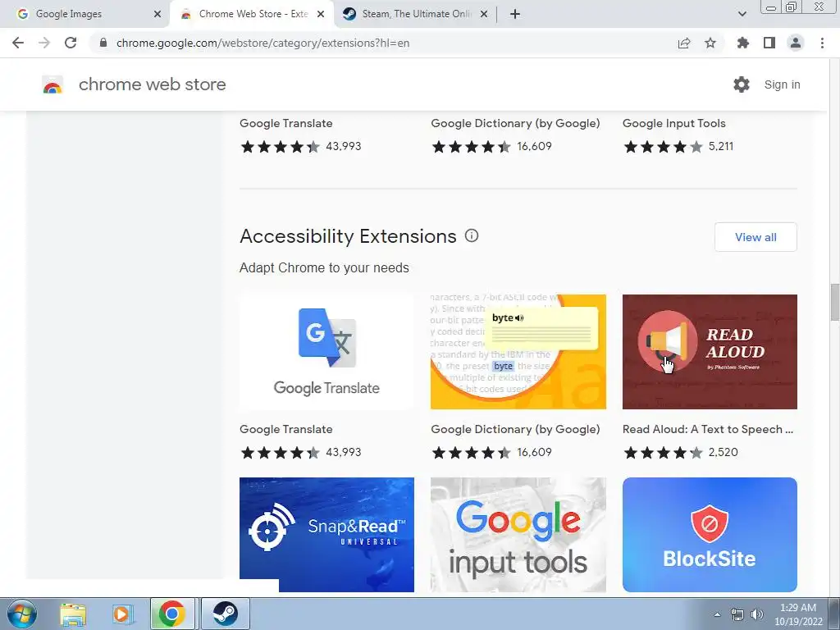Open the Chrome profile avatar menu

tap(796, 43)
